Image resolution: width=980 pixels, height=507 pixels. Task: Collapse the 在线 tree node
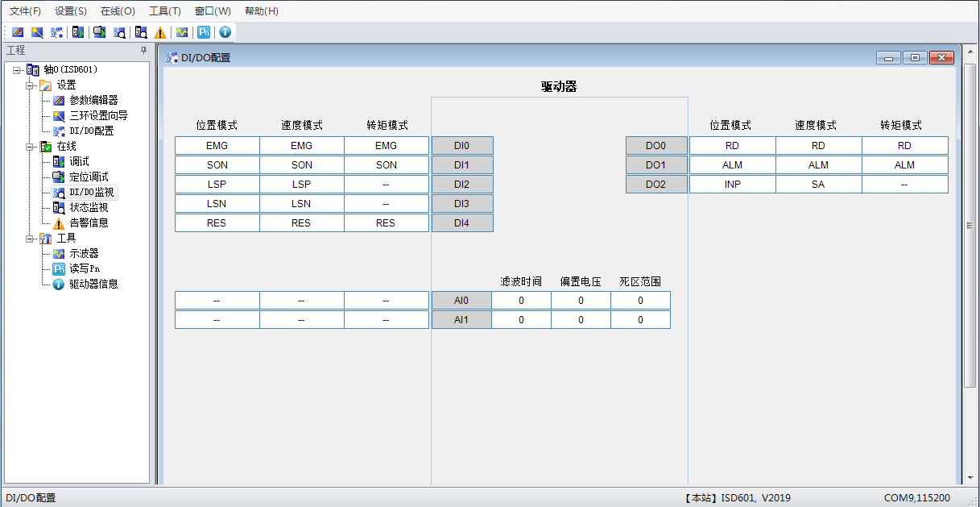(31, 146)
